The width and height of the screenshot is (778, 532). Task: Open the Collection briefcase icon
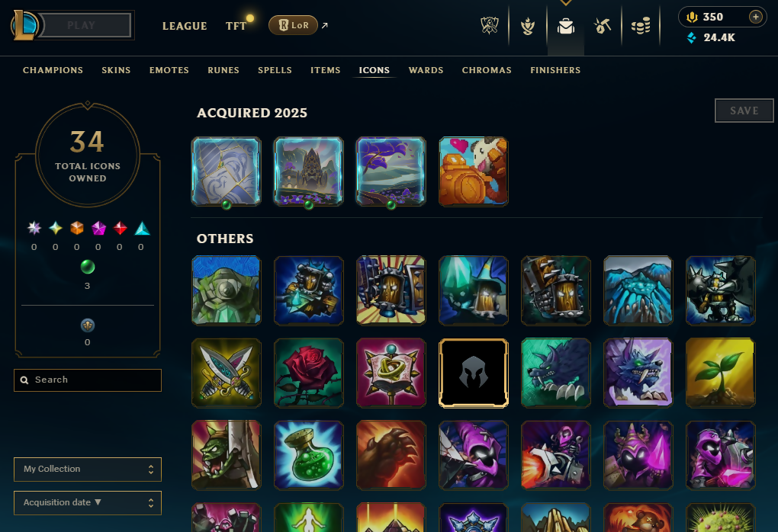(x=566, y=26)
